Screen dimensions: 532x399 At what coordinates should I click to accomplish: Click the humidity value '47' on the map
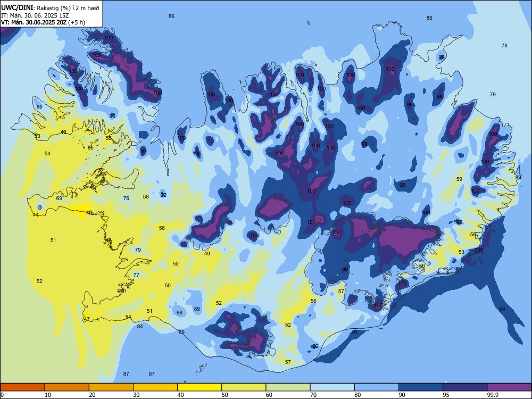[x=87, y=319]
